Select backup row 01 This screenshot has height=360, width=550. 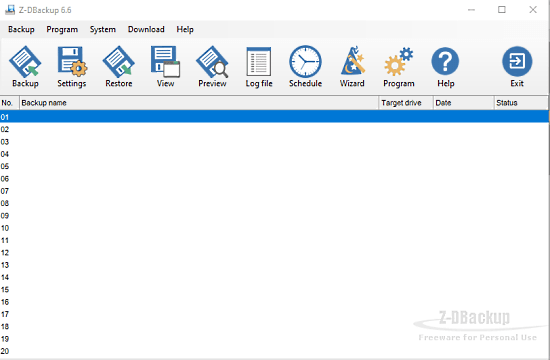tap(274, 117)
